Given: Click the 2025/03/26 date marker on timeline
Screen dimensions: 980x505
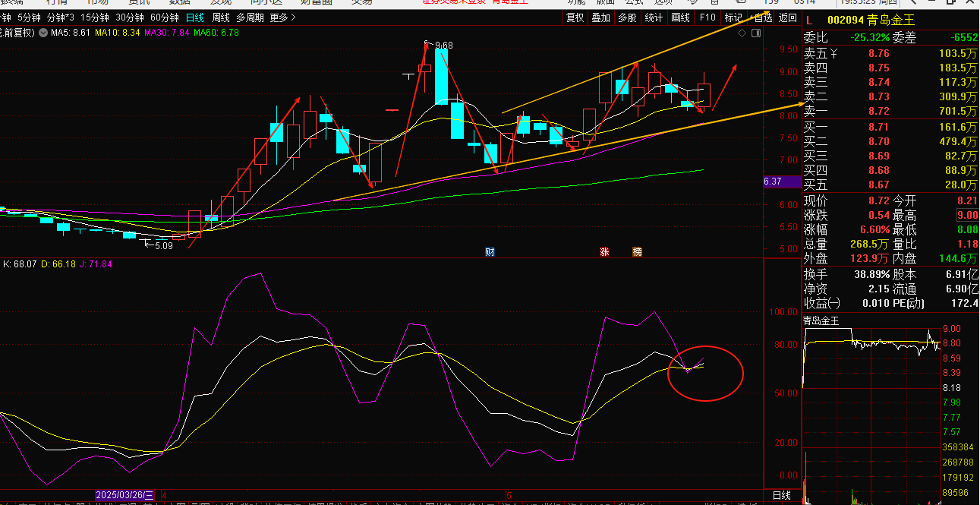Looking at the screenshot, I should pyautogui.click(x=126, y=494).
